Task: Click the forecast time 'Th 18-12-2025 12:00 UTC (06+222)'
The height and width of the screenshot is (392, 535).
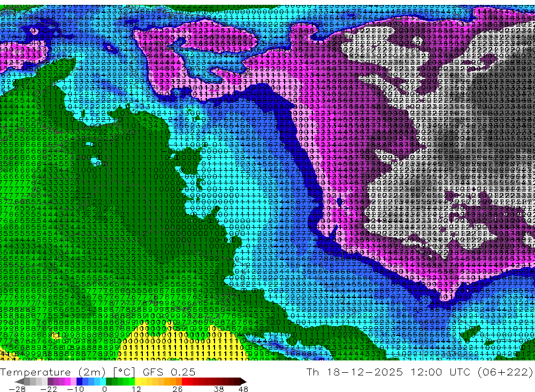Action: pyautogui.click(x=419, y=372)
